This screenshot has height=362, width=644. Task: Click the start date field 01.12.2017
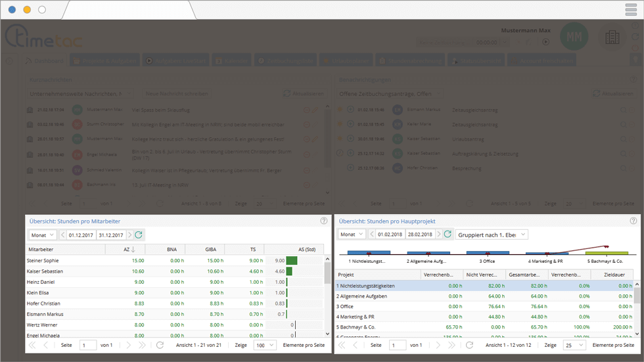(81, 235)
